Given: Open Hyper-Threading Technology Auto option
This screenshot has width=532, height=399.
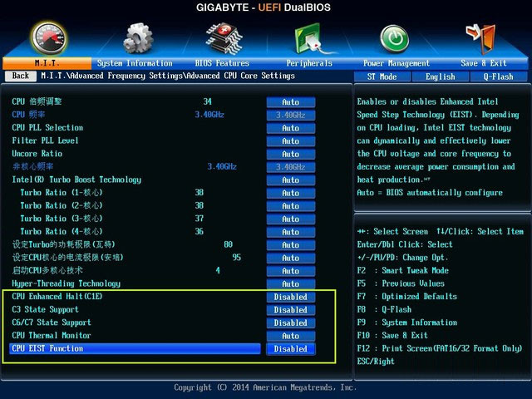Looking at the screenshot, I should click(x=291, y=283).
